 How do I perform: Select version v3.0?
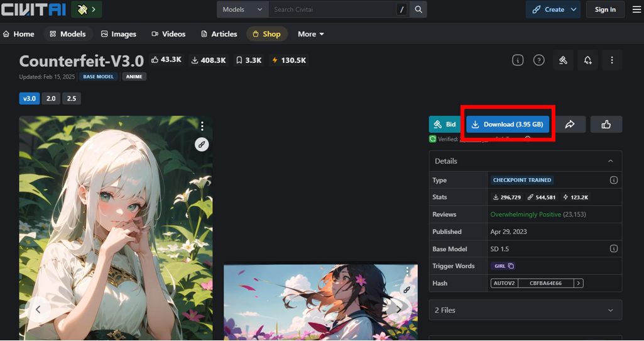point(29,99)
